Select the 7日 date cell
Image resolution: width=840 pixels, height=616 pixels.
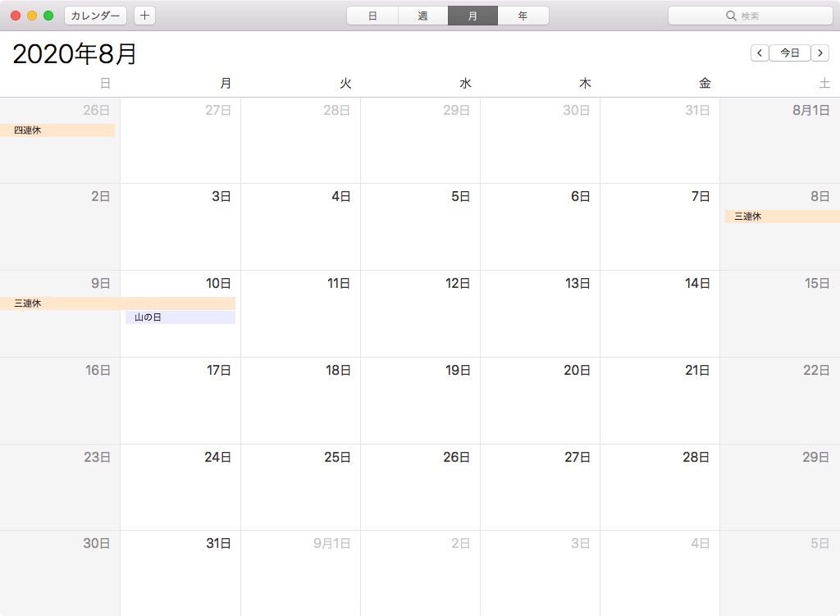pyautogui.click(x=660, y=227)
